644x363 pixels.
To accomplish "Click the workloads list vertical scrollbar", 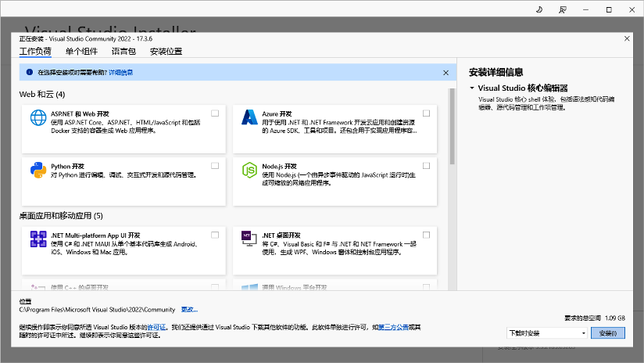I will (453, 127).
